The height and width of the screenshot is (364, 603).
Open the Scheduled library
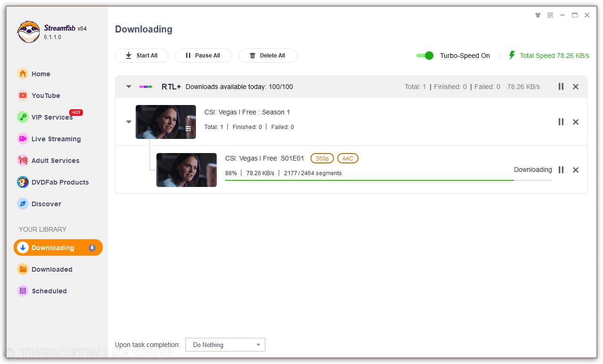[49, 291]
